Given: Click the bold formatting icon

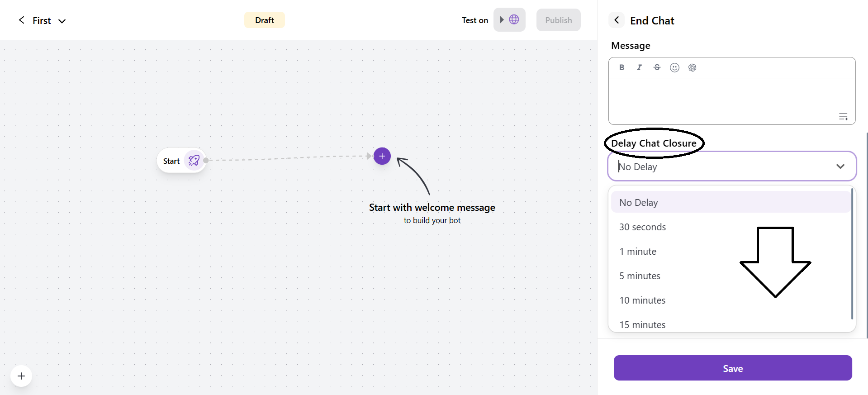Looking at the screenshot, I should click(x=621, y=67).
